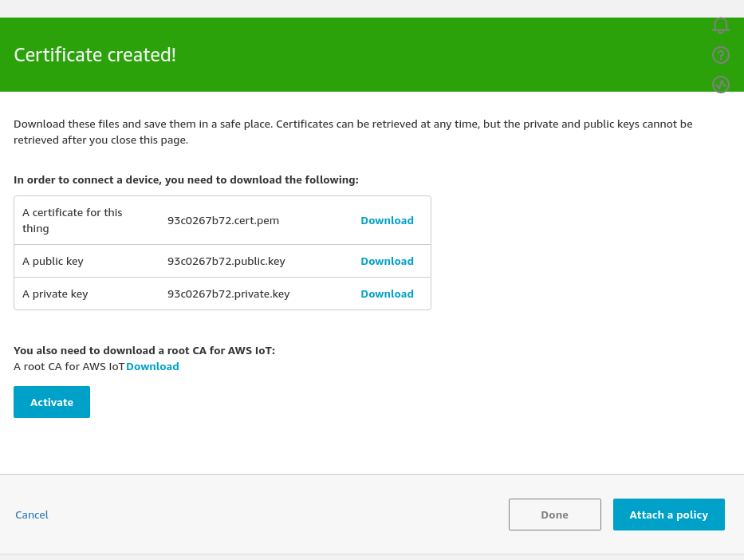The image size is (744, 560).
Task: Download the public key file
Action: (x=387, y=261)
